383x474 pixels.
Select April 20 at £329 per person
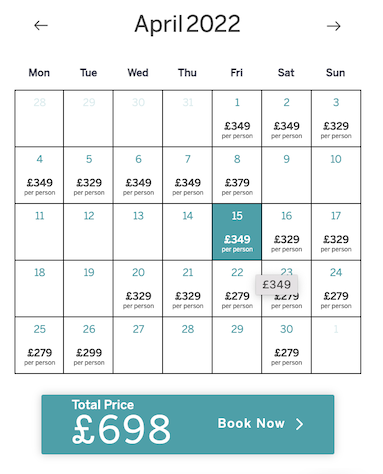click(x=138, y=288)
